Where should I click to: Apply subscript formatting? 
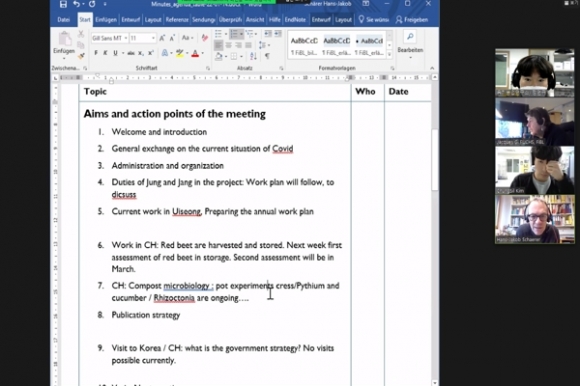pyautogui.click(x=141, y=54)
